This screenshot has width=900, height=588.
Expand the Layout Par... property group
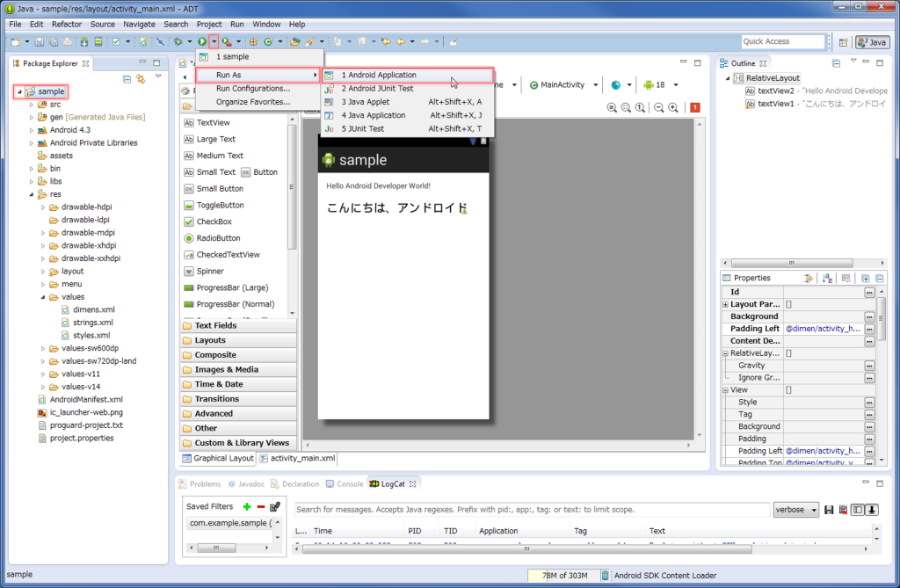point(725,304)
